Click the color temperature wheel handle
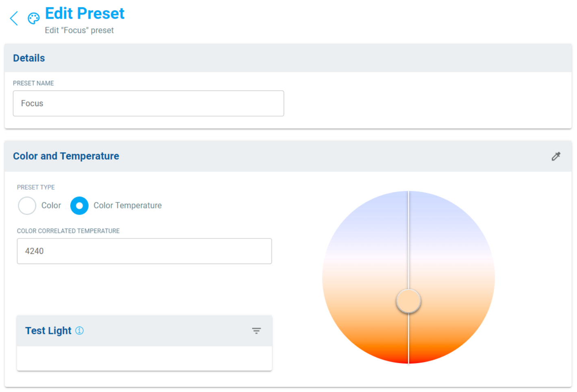 point(408,301)
